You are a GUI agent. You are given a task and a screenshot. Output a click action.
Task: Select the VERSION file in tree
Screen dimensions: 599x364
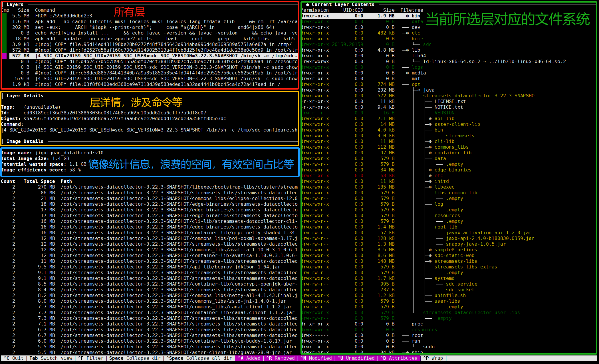click(x=444, y=113)
